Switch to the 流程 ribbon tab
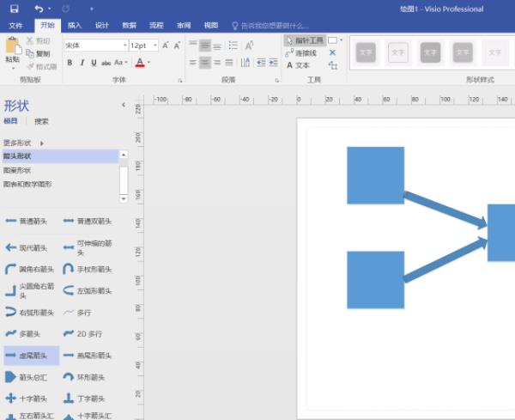 (156, 25)
